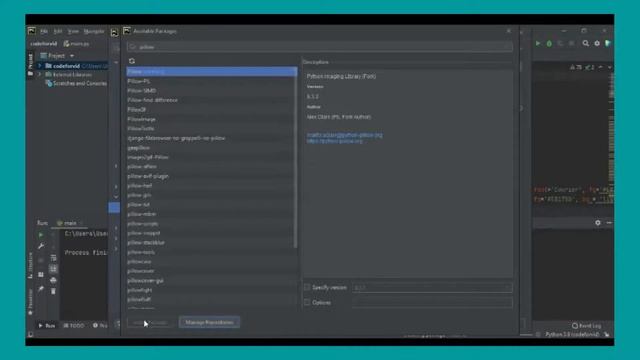Click the green Run icon in top toolbar
640x360 pixels.
538,43
